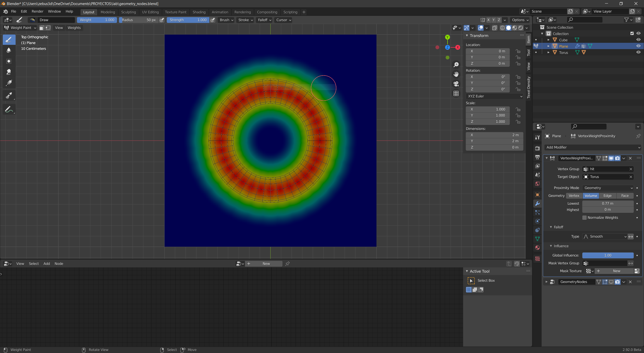Open the Material properties tab
The image size is (644, 353).
click(538, 248)
